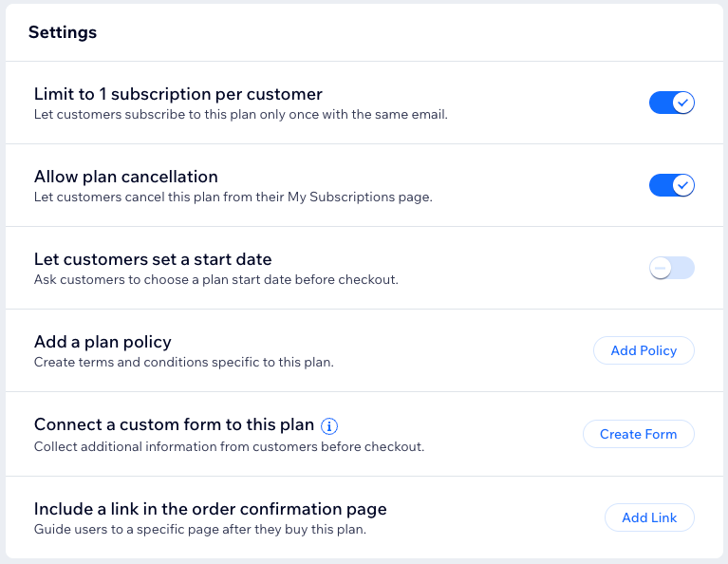Screen dimensions: 728x564
Task: Select the 'Limit to 1 subscription per customer' title
Action: coord(178,94)
